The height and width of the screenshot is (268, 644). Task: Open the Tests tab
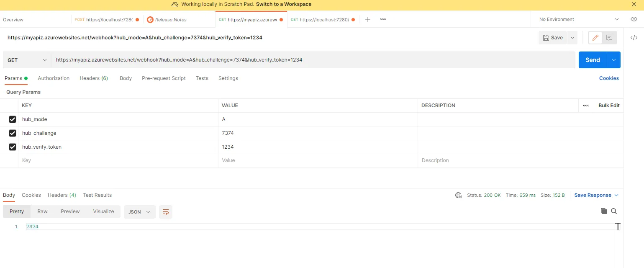(202, 78)
